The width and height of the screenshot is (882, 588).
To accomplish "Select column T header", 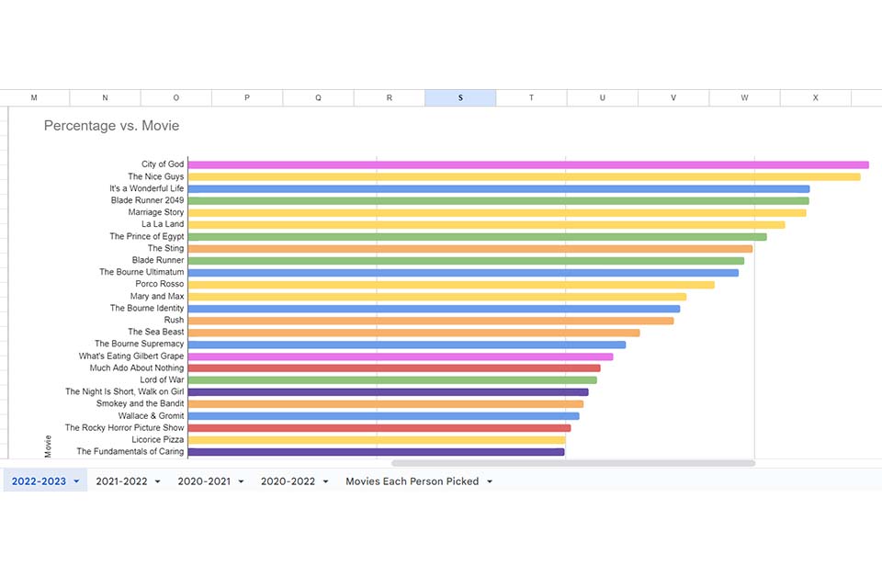I will (x=531, y=96).
